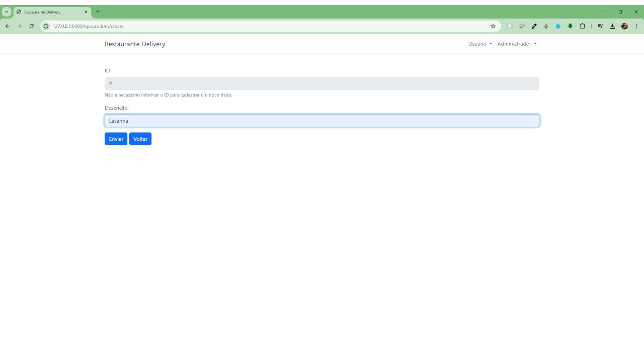Select the Restaurante Delivery browser tab
The width and height of the screenshot is (644, 362).
50,12
